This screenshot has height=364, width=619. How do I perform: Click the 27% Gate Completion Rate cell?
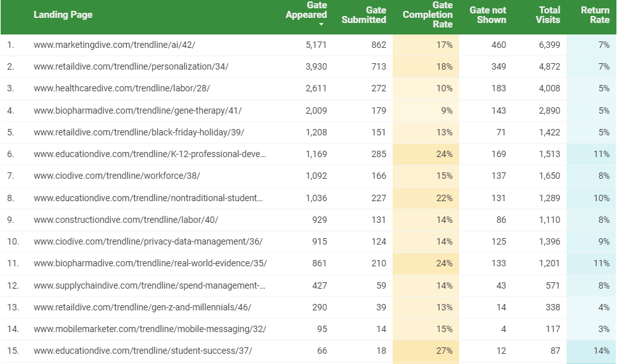point(444,351)
